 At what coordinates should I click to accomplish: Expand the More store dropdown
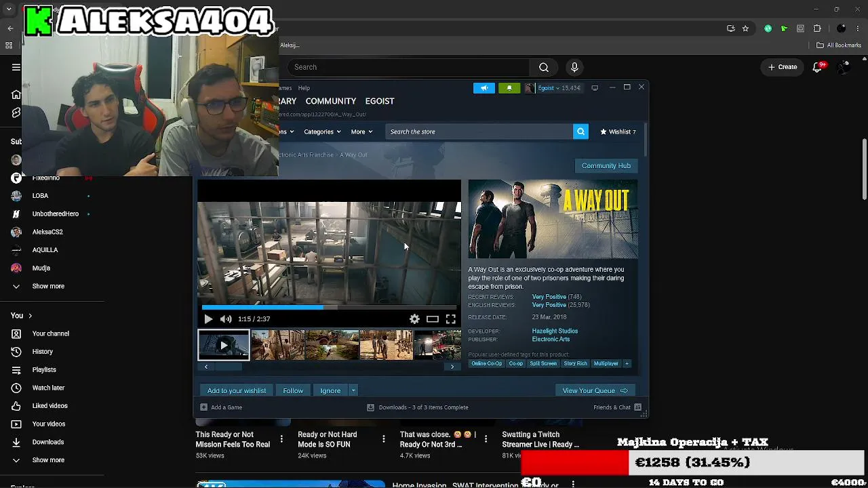[x=361, y=131]
